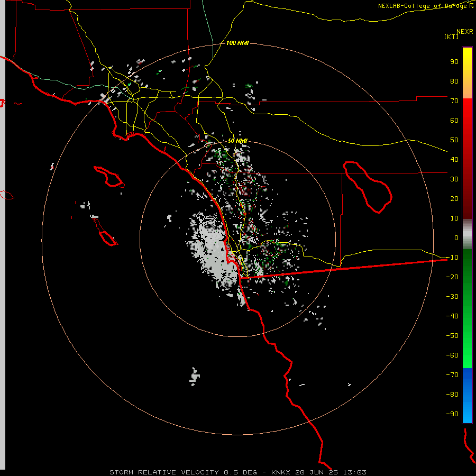Viewport: 476px width, 476px height.
Task: Click the -60 value on velocity scale
Action: 452,355
